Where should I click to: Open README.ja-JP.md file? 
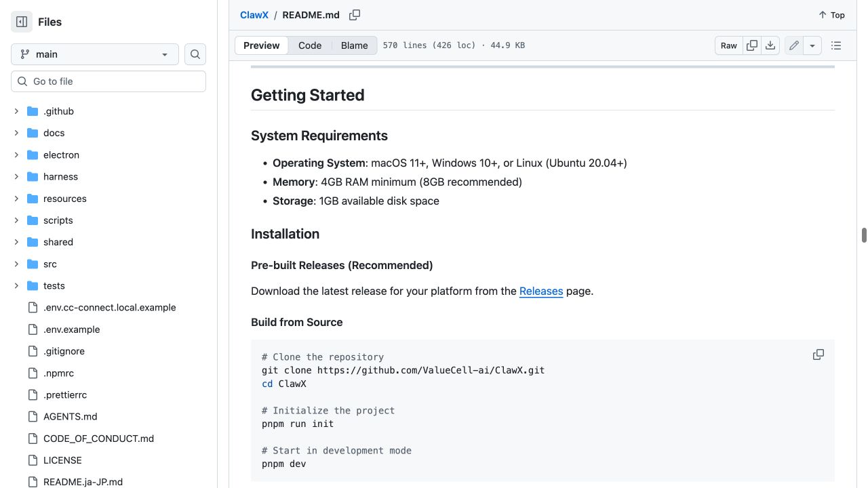point(83,482)
